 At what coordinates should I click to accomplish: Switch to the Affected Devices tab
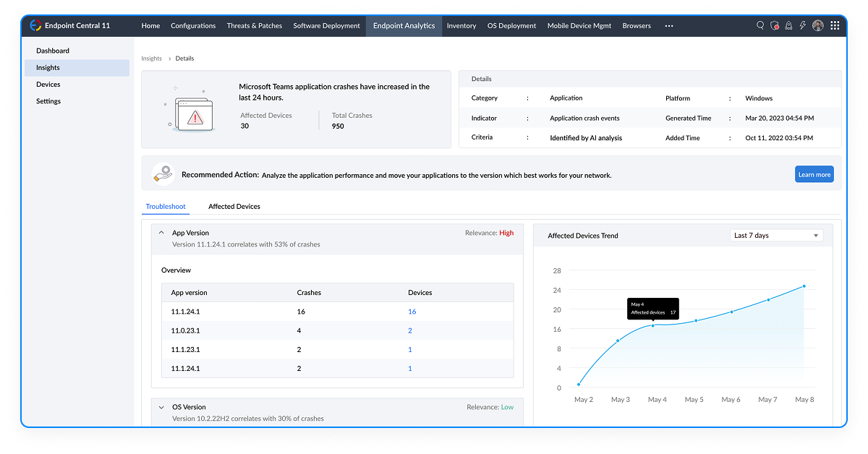pyautogui.click(x=234, y=207)
